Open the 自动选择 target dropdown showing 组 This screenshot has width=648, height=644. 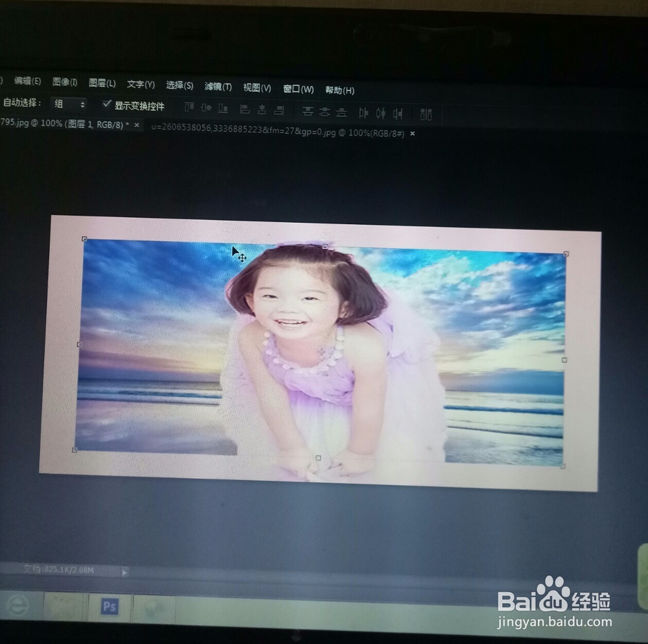pyautogui.click(x=69, y=103)
